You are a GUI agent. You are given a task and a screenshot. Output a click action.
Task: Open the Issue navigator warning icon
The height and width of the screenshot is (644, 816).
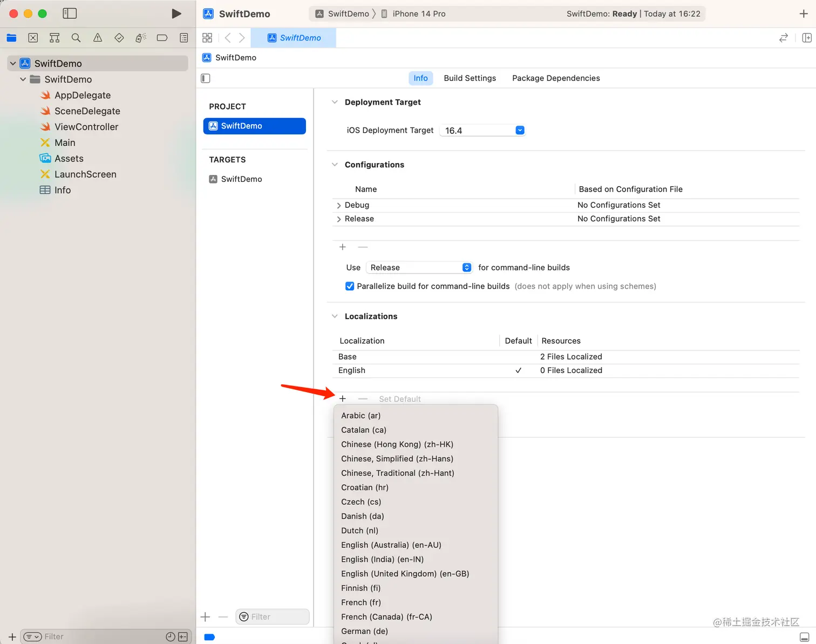(x=98, y=38)
